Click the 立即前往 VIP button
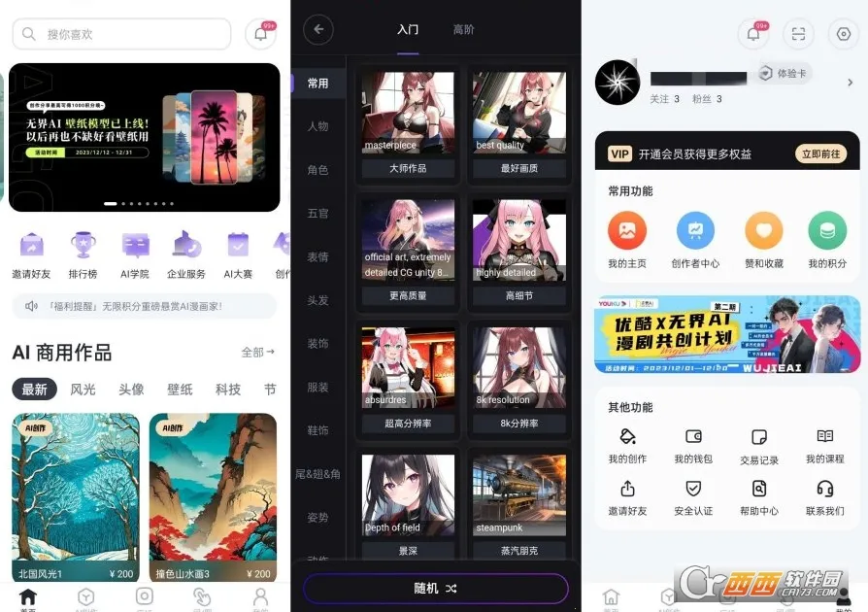The height and width of the screenshot is (612, 868). pos(821,153)
